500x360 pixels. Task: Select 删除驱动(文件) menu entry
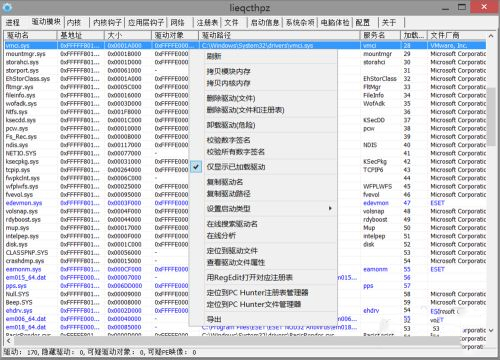click(231, 98)
